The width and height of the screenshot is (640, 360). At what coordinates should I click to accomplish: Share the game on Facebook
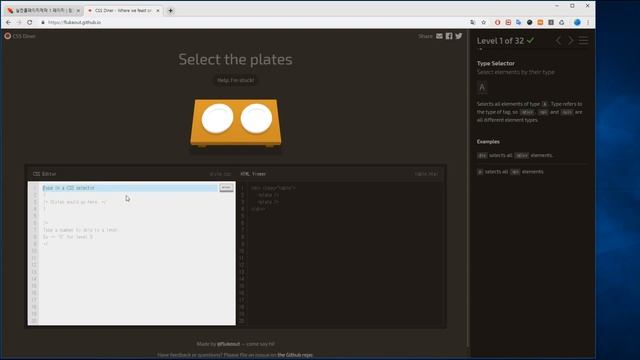coord(449,36)
